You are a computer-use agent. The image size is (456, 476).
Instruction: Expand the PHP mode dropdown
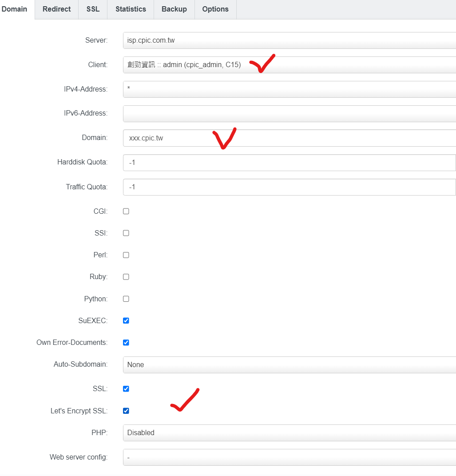(x=289, y=433)
